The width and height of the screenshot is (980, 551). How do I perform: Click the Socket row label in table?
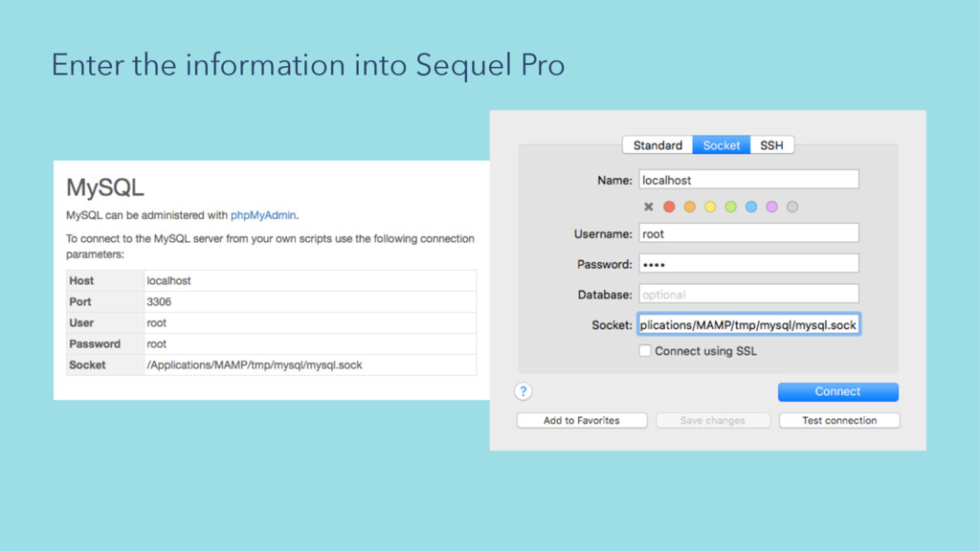(87, 364)
